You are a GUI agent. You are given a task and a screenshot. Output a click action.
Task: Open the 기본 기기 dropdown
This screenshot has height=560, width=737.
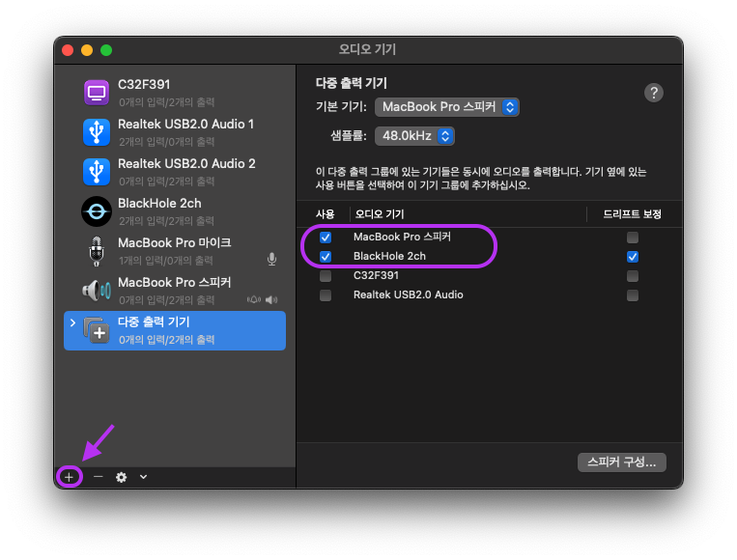tap(446, 106)
